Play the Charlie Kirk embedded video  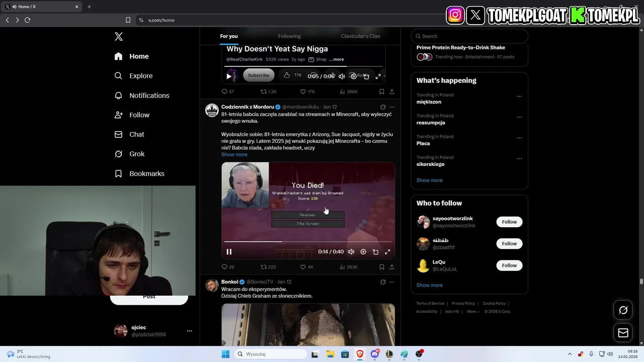[x=229, y=76]
